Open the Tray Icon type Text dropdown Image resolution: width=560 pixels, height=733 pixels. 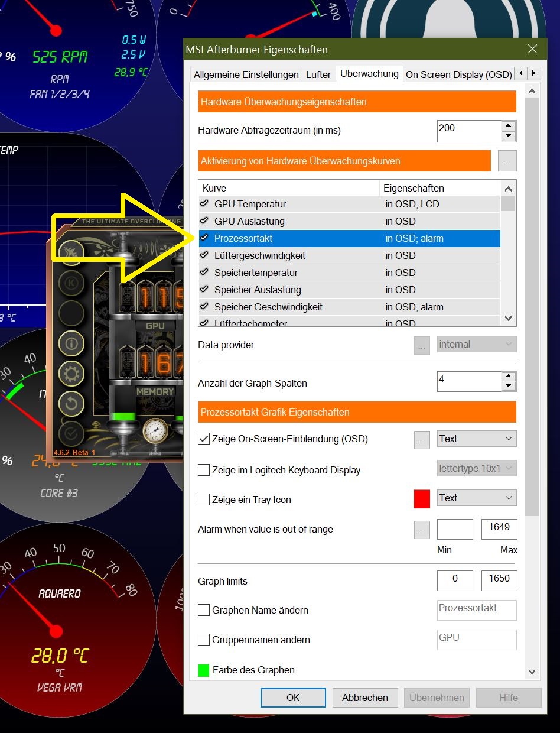click(x=477, y=498)
